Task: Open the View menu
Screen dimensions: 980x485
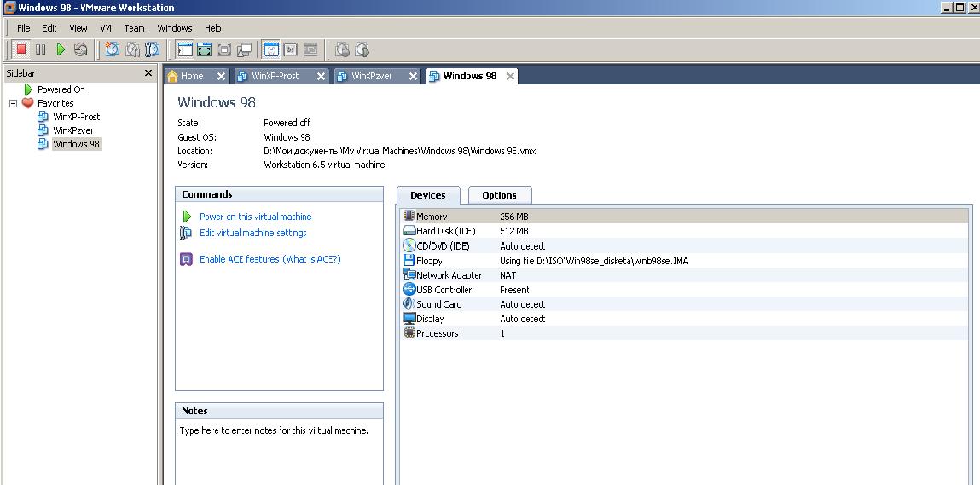Action: [x=78, y=28]
